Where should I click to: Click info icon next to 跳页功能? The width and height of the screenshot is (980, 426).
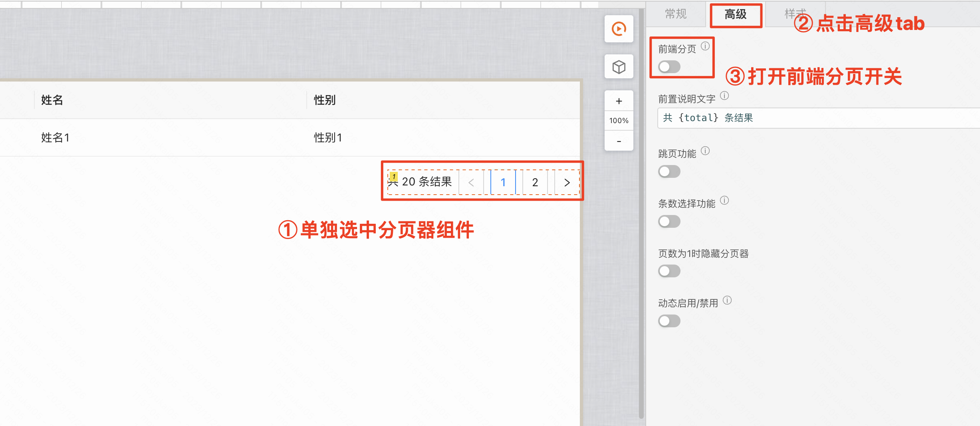(706, 151)
